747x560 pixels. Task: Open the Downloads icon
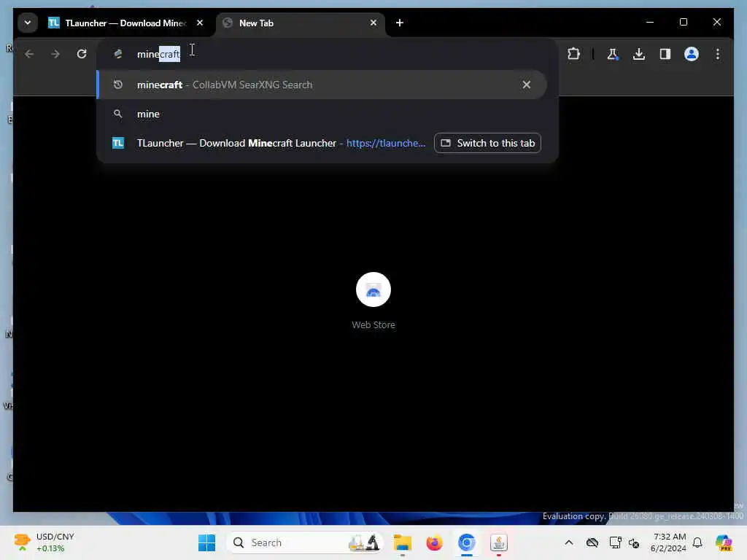click(x=639, y=54)
